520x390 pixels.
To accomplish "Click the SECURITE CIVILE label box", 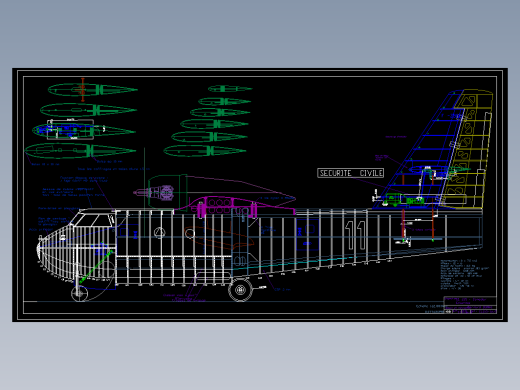I will pyautogui.click(x=350, y=173).
